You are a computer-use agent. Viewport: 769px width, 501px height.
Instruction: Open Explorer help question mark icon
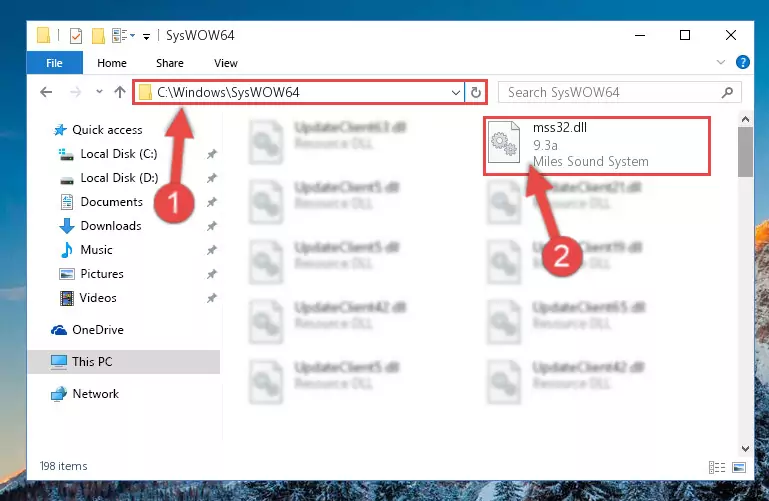tap(743, 62)
